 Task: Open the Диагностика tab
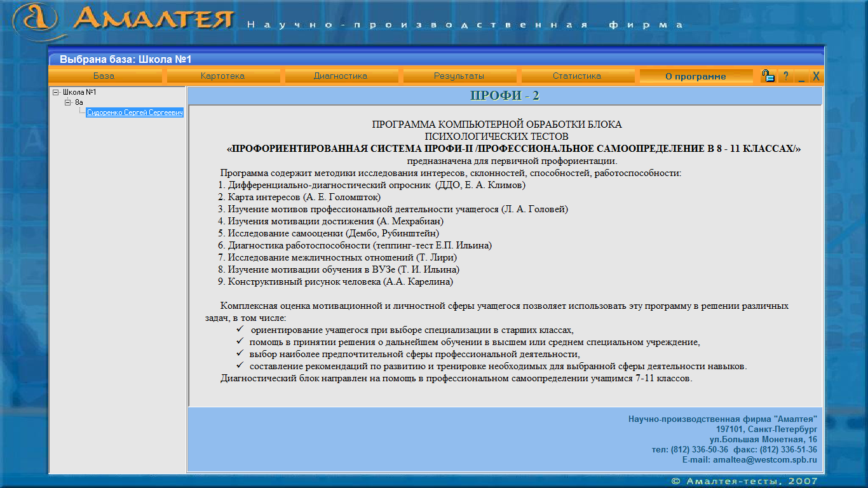[x=341, y=76]
